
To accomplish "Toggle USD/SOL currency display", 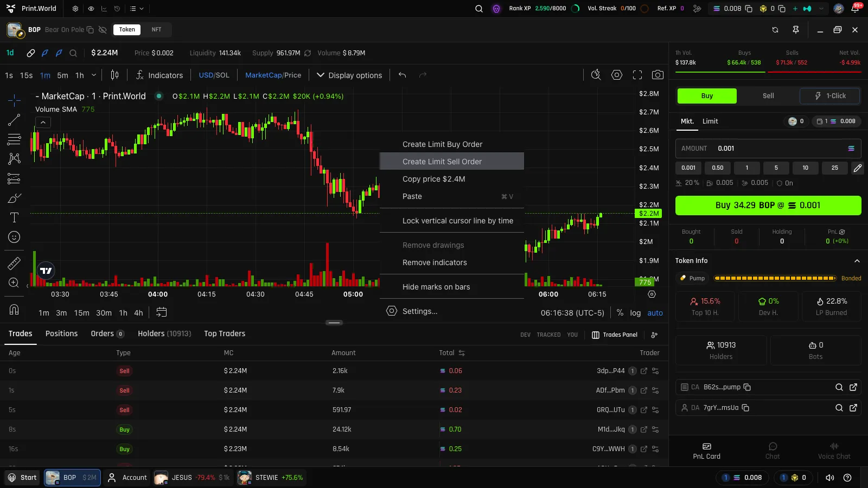I will (x=214, y=75).
